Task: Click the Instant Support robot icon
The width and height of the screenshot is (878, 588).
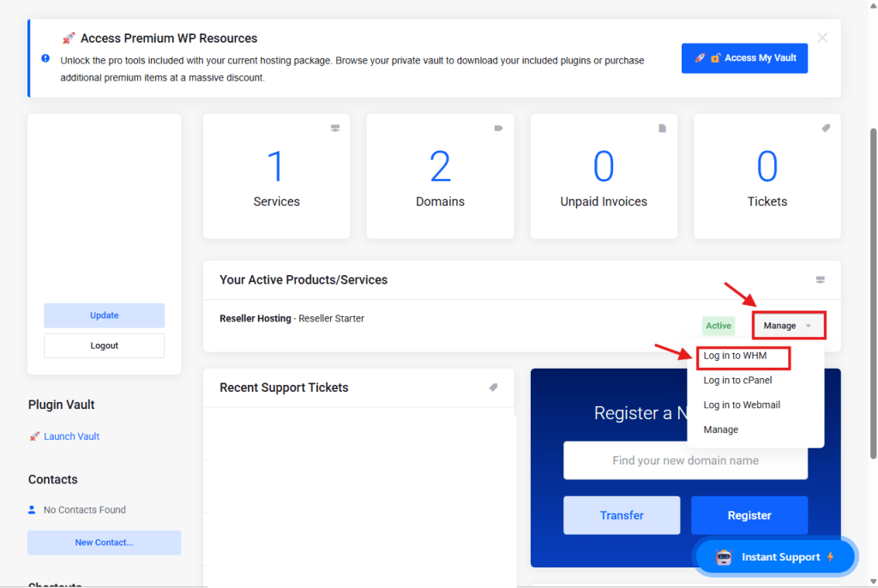Action: pos(725,557)
